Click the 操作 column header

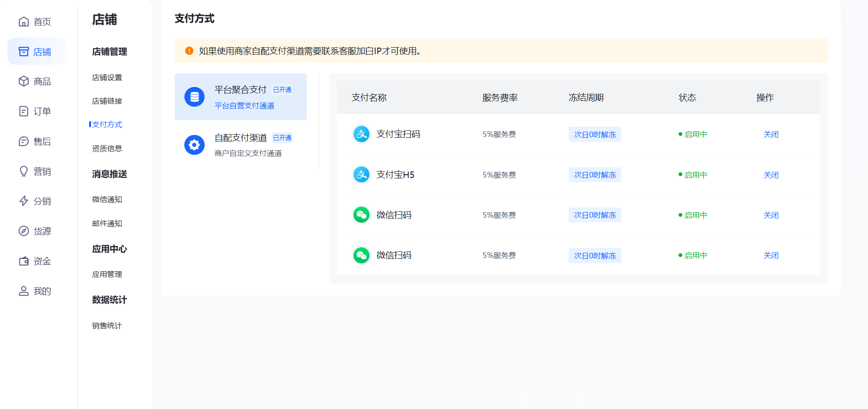[x=765, y=98]
